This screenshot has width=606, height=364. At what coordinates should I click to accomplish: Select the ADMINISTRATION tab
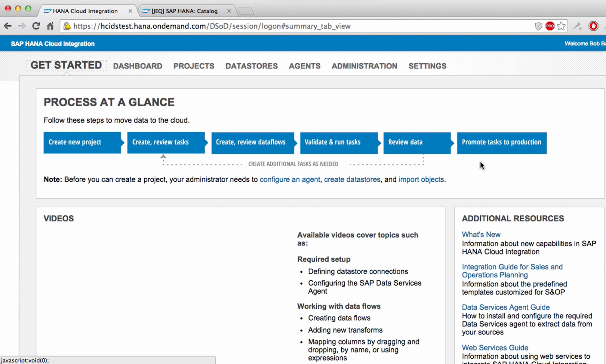(364, 66)
